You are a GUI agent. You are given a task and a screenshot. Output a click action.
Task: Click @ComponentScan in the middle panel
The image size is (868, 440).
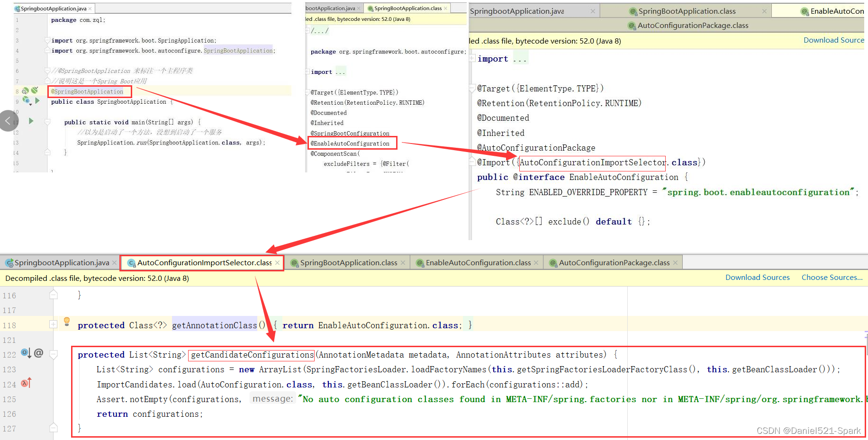click(x=334, y=154)
